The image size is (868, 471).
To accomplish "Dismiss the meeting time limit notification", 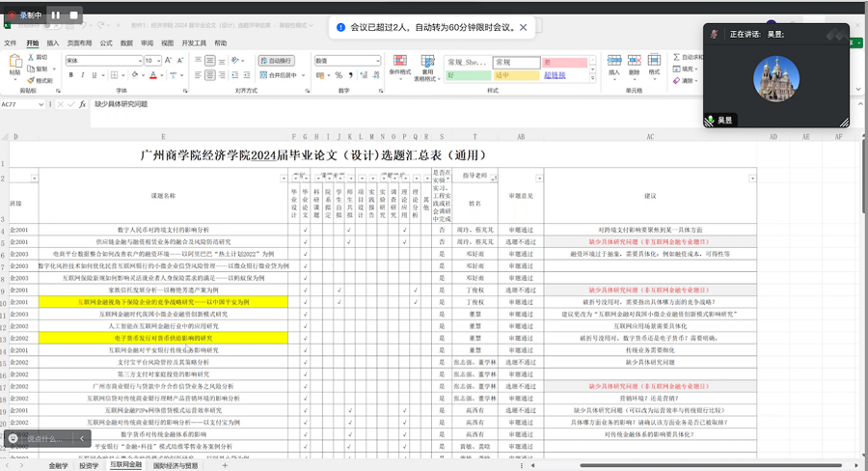I will click(524, 28).
